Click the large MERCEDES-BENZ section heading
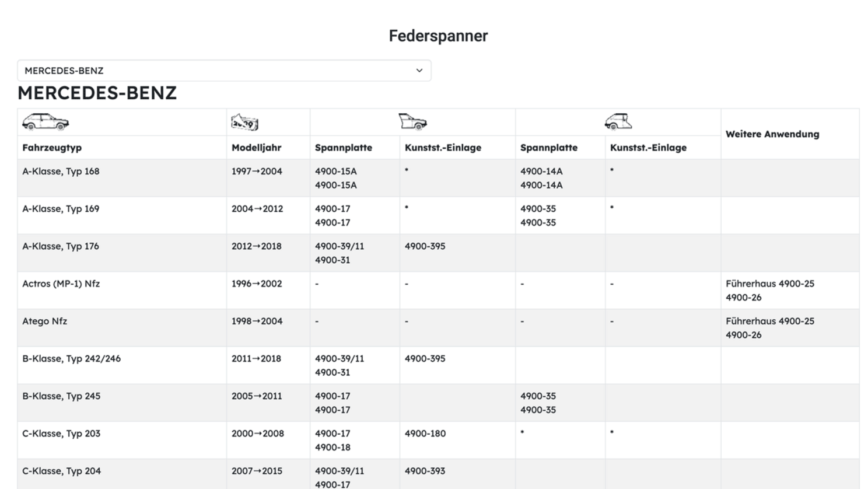This screenshot has height=489, width=868. (x=97, y=93)
